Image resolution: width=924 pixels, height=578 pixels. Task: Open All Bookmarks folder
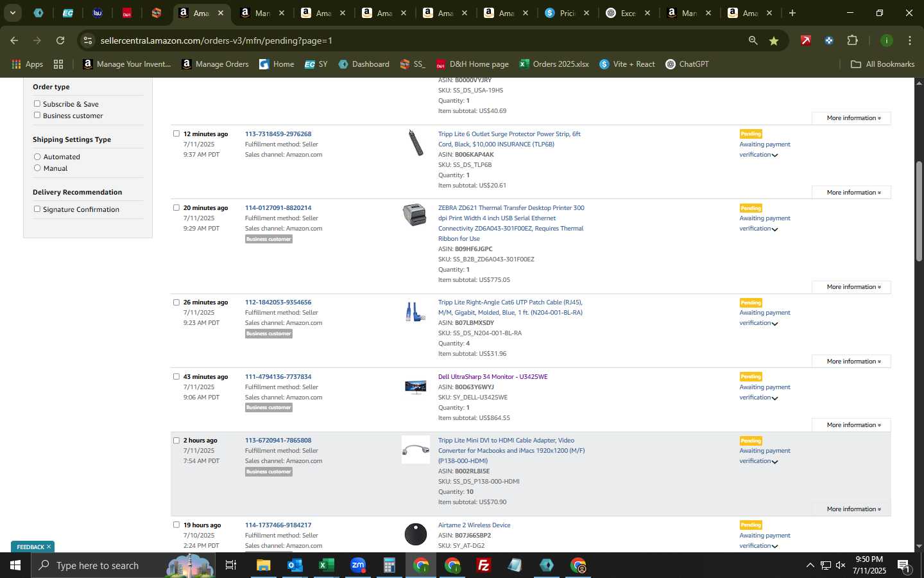(x=882, y=64)
